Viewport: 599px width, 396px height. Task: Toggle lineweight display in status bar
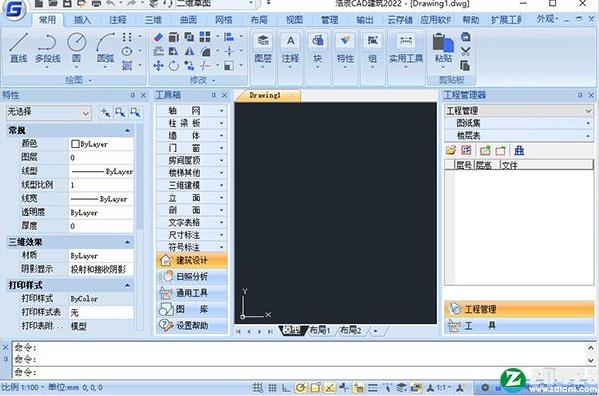coord(372,388)
